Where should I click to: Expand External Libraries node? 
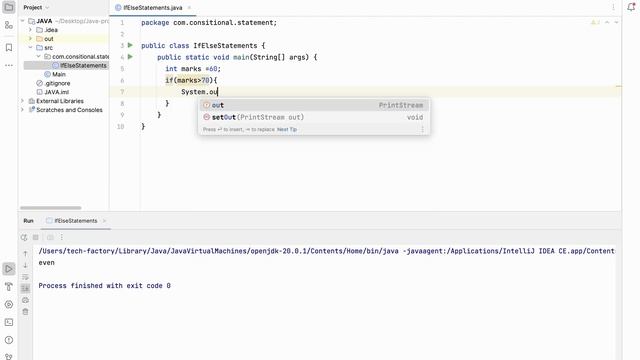coord(23,101)
